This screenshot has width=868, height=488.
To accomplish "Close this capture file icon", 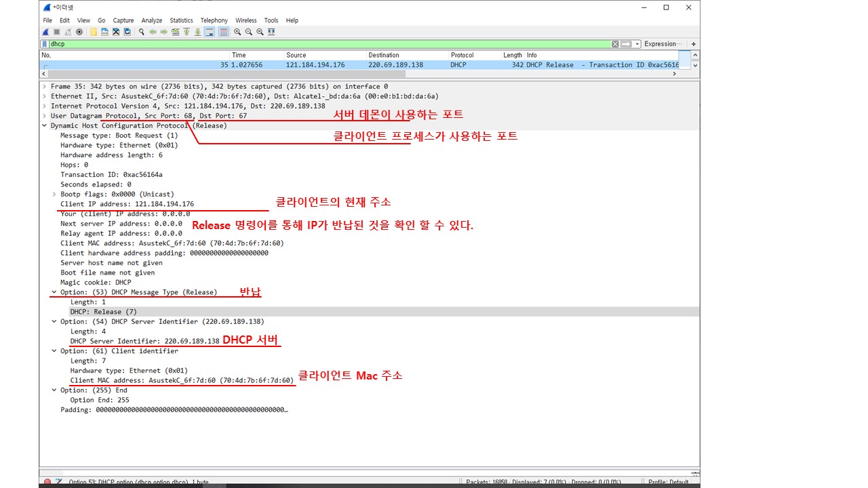I will [116, 32].
